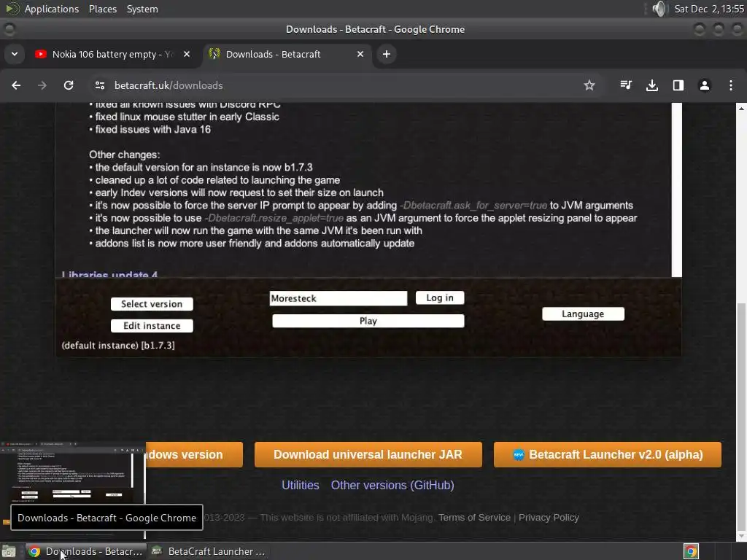
Task: Open the Applications menu
Action: tap(52, 9)
